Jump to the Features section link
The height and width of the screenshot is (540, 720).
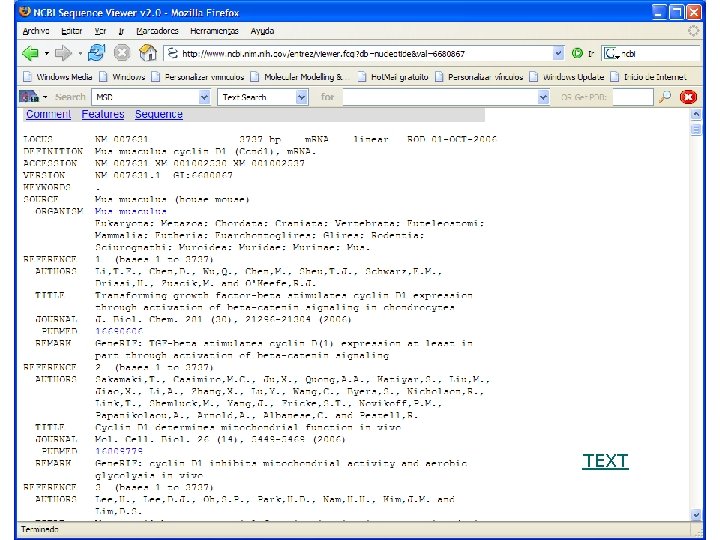tap(103, 114)
